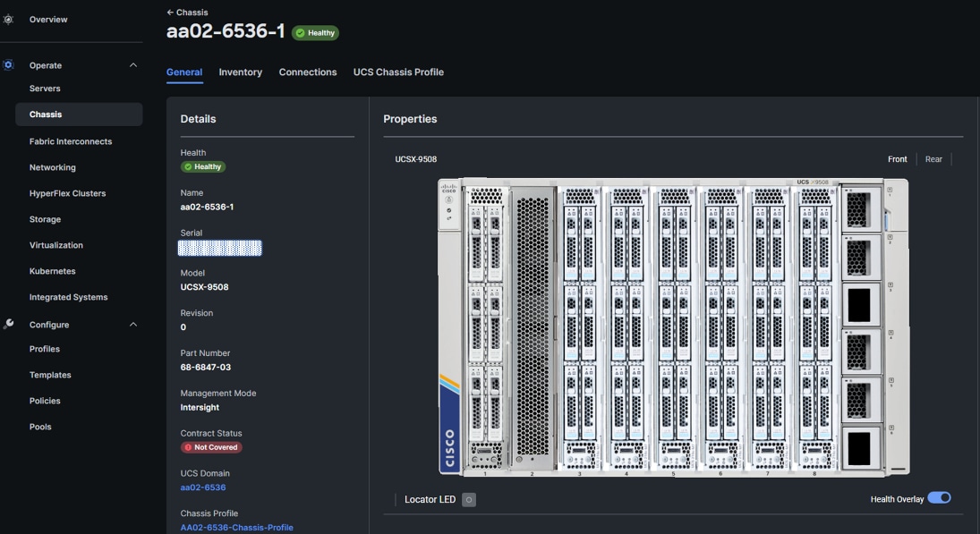
Task: Select blade slot 7 in chassis image
Action: [x=768, y=328]
